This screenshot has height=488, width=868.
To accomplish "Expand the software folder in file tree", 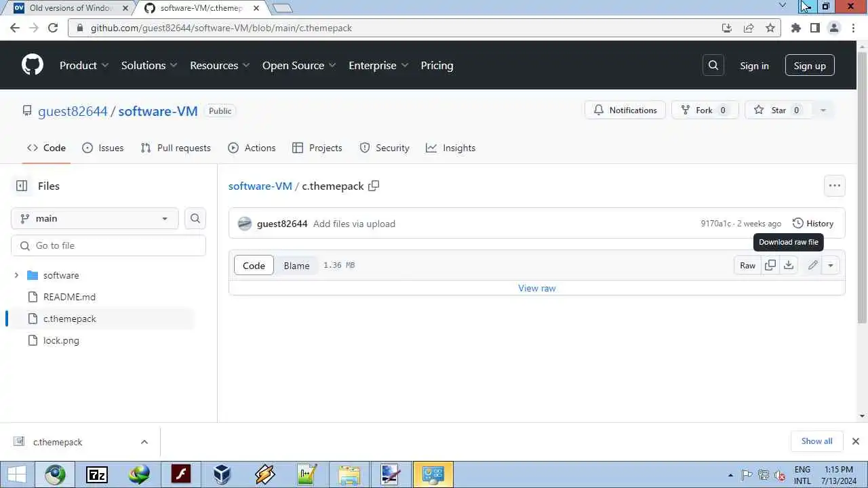I will click(x=16, y=275).
